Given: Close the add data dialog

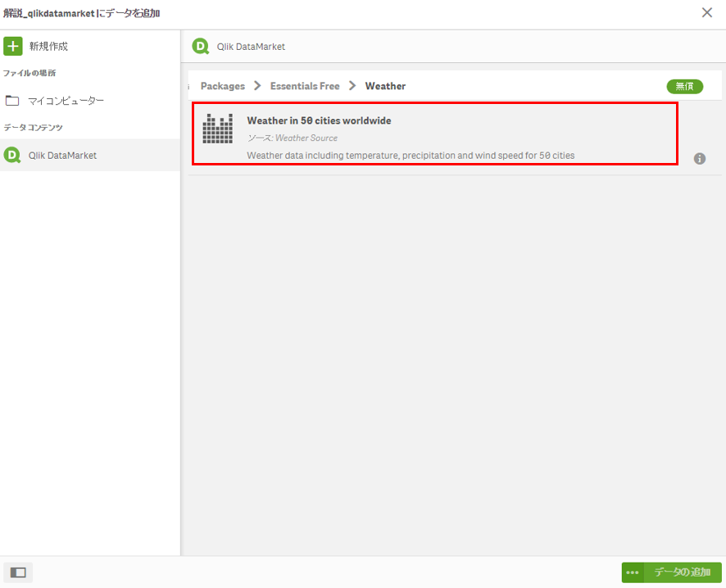Looking at the screenshot, I should (x=707, y=12).
